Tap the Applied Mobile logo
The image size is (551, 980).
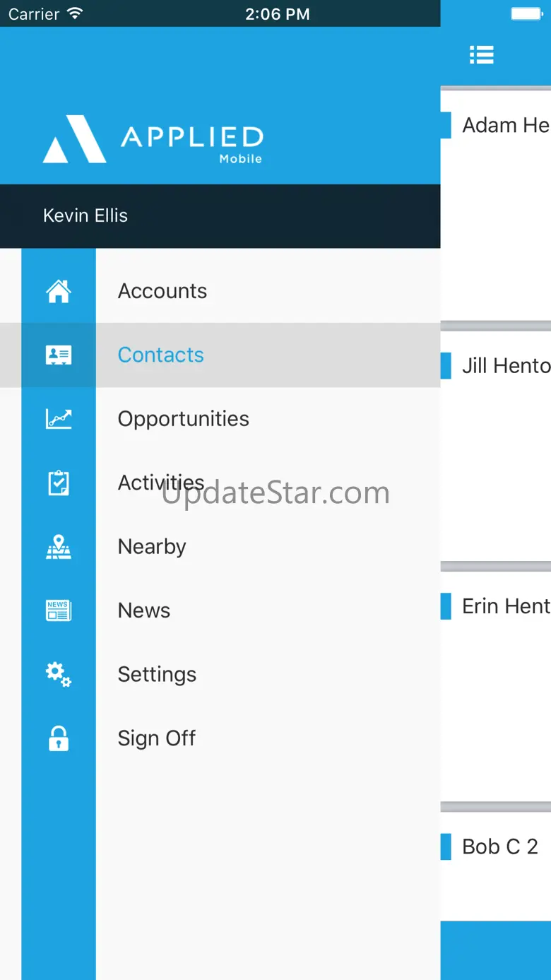(x=153, y=139)
